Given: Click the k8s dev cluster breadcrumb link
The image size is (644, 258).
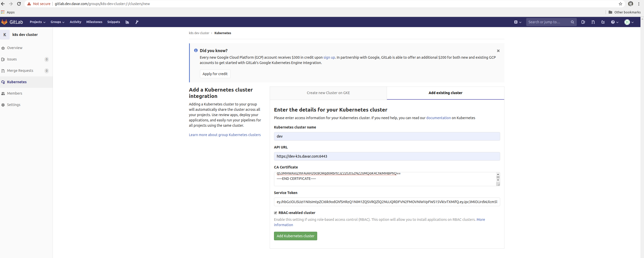Looking at the screenshot, I should click(199, 33).
